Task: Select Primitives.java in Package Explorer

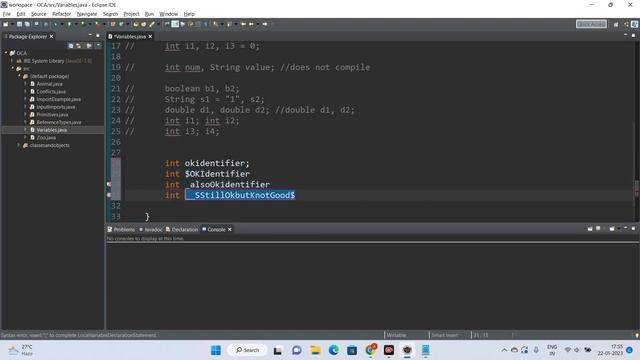Action: point(52,115)
